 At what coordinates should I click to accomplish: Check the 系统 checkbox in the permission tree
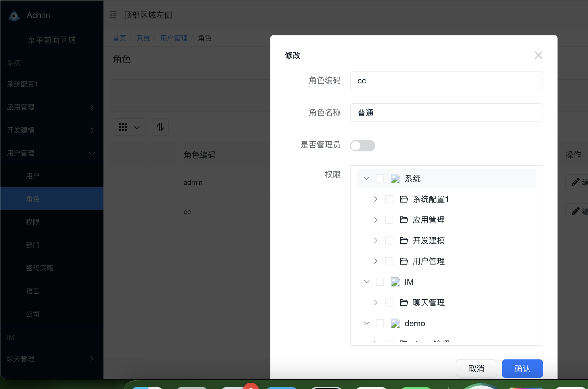(380, 178)
